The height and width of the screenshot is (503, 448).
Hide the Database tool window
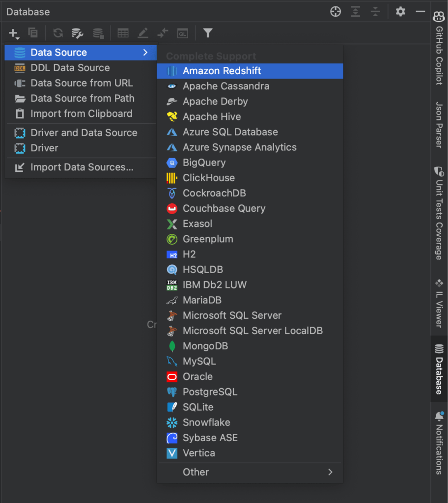point(420,12)
